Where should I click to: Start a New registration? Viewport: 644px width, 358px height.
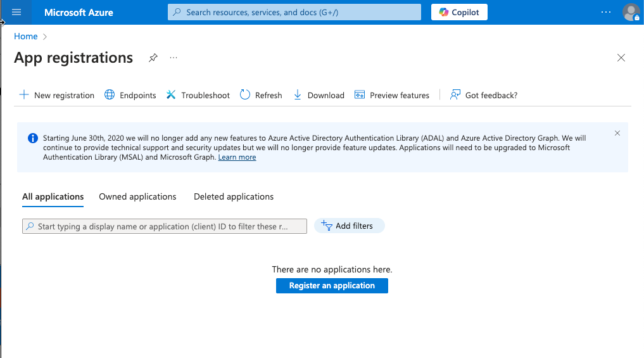(57, 95)
